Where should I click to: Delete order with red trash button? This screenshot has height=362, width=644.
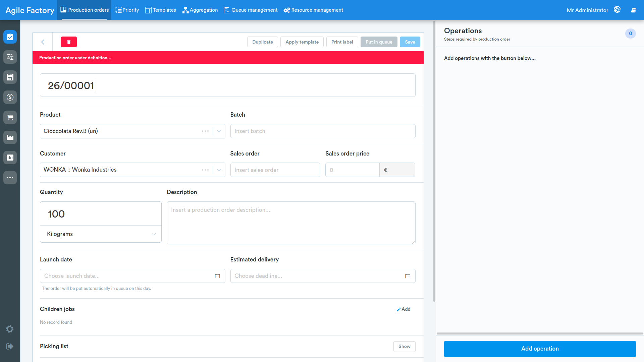pyautogui.click(x=69, y=42)
